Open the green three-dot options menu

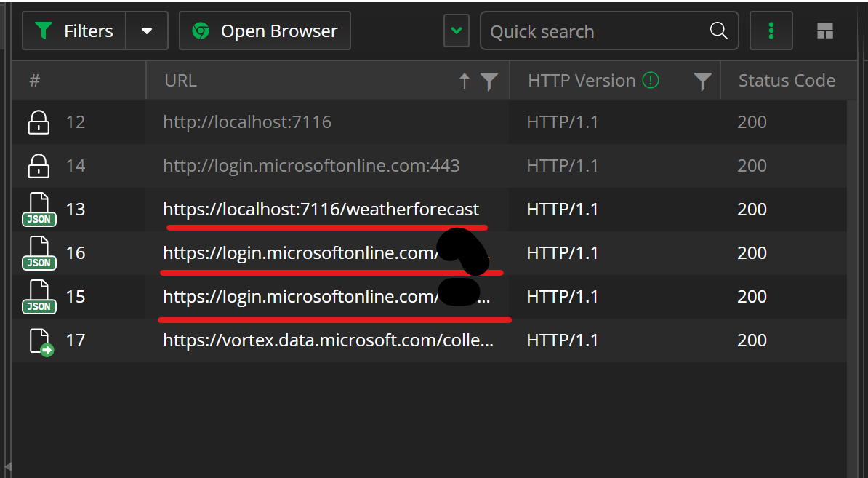[x=771, y=31]
